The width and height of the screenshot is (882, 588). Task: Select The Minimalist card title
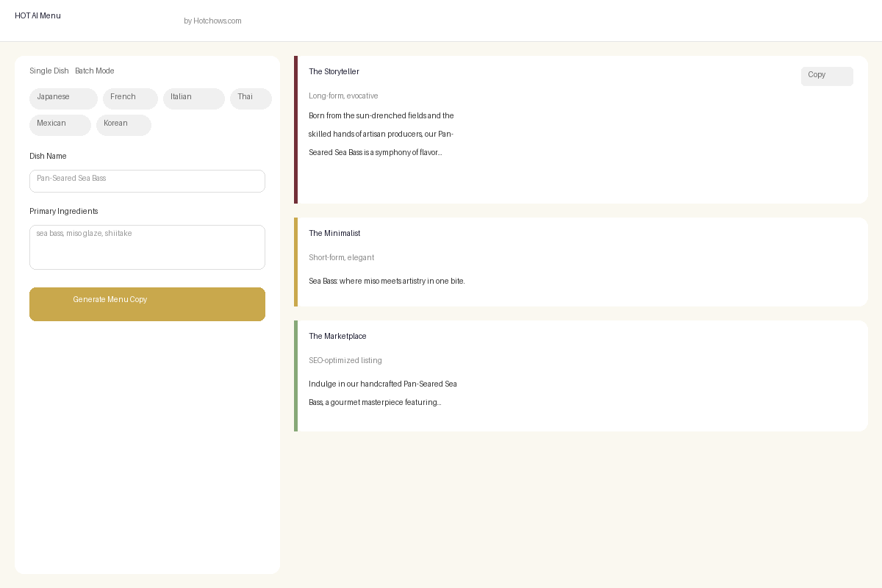click(x=334, y=234)
